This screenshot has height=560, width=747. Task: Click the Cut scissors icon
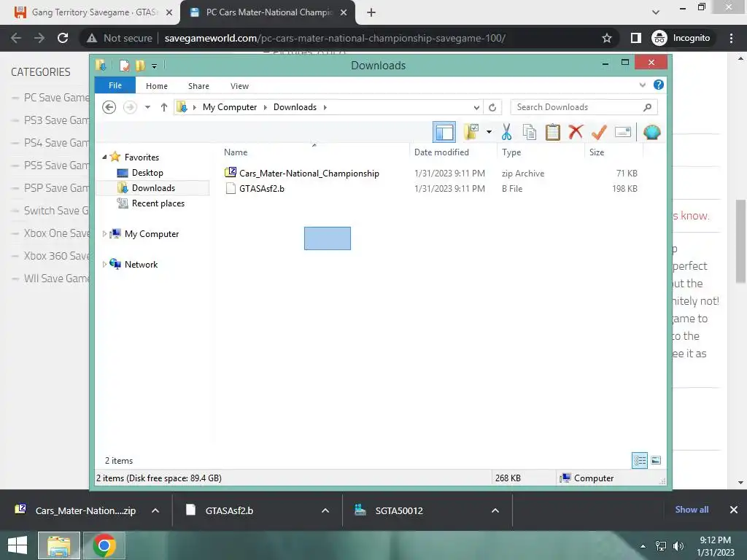click(x=506, y=132)
